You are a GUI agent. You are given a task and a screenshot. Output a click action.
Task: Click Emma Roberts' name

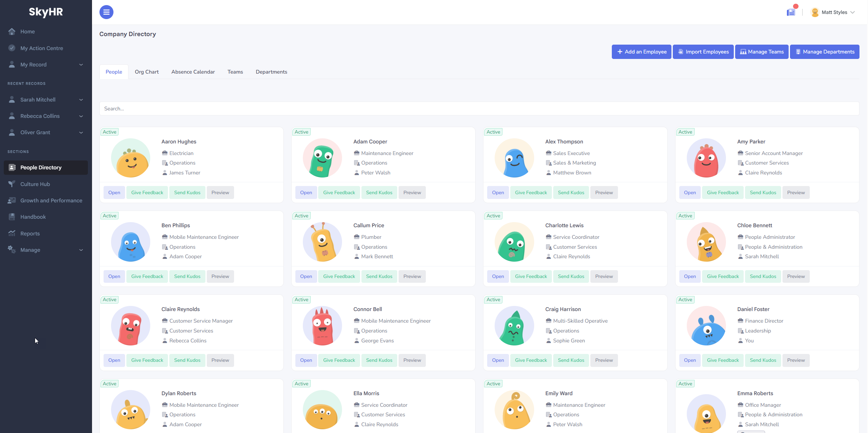pos(755,393)
